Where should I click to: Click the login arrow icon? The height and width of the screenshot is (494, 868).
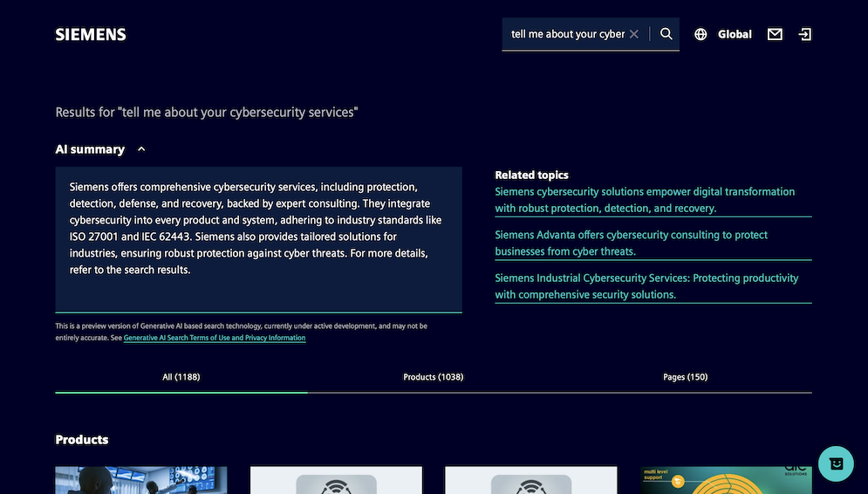(x=804, y=35)
